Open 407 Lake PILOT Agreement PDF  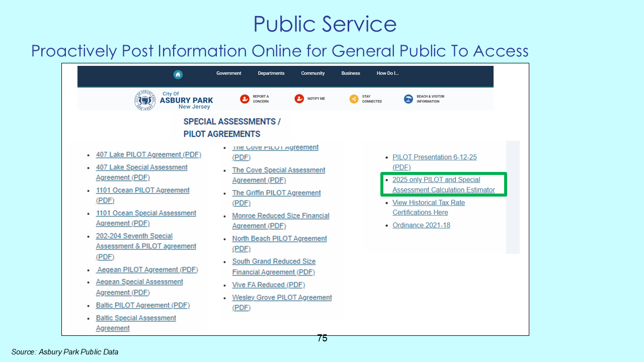click(x=148, y=155)
